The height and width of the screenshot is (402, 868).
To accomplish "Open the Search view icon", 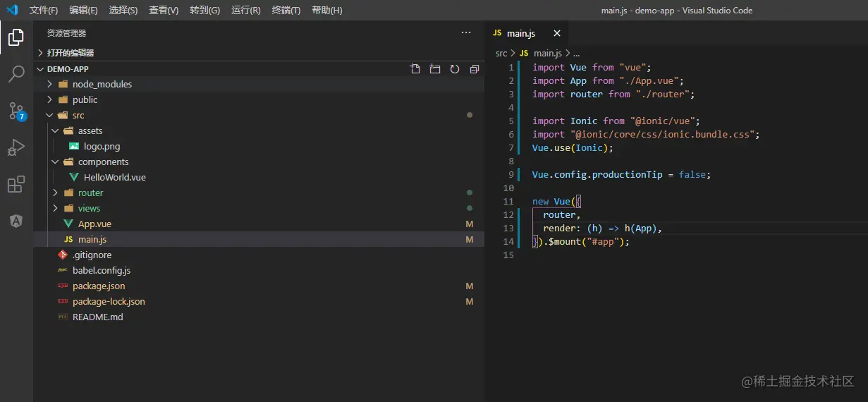I will (x=16, y=74).
